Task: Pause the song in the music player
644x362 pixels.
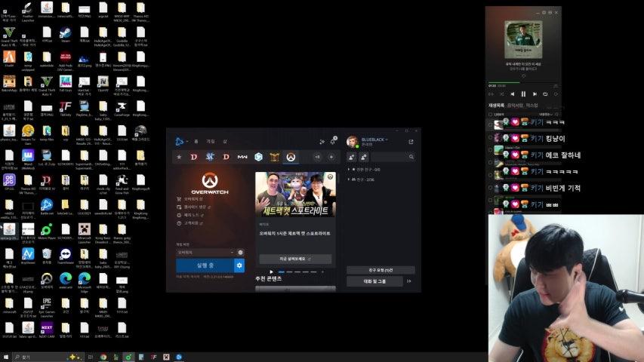Action: tap(523, 94)
